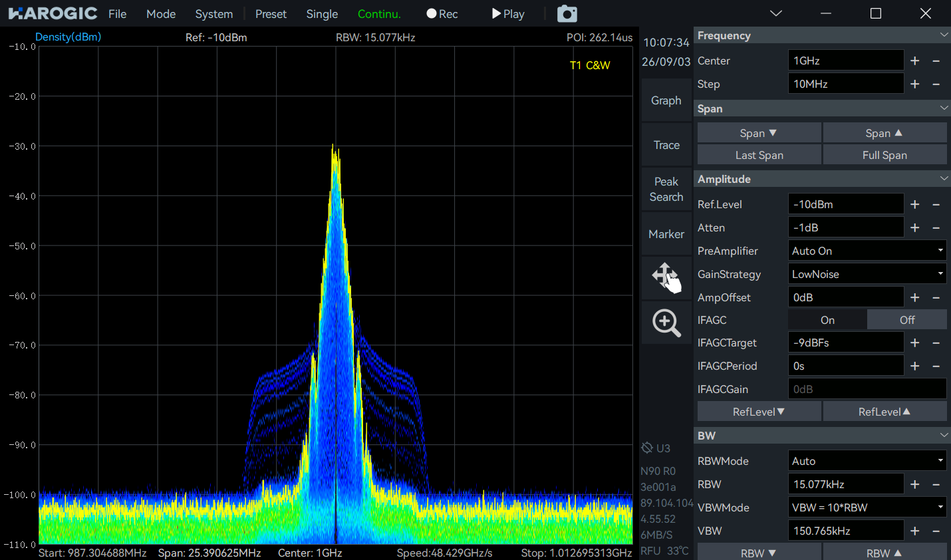This screenshot has width=951, height=560.
Task: Increase RBW with plus
Action: (915, 484)
